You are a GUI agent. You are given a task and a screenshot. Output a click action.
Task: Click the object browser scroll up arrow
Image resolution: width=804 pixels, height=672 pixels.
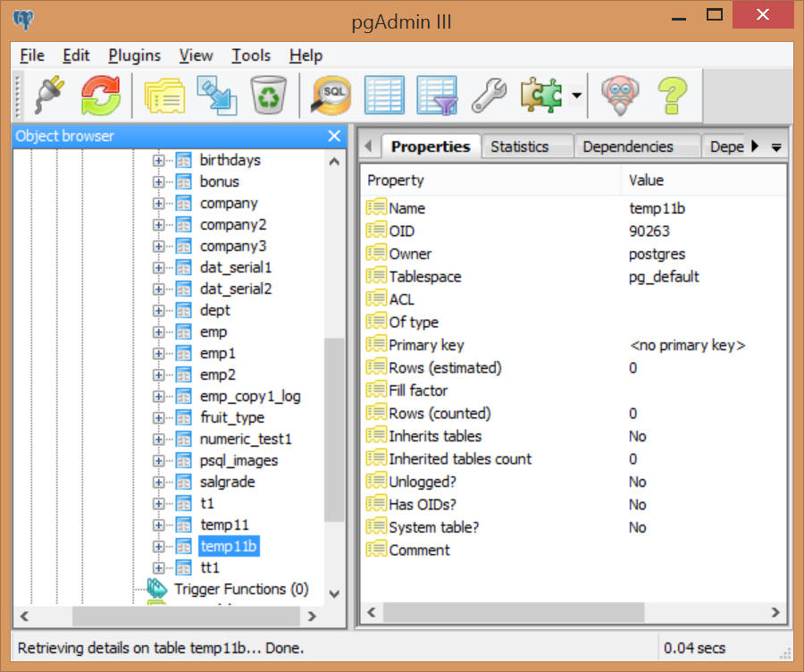pyautogui.click(x=334, y=162)
